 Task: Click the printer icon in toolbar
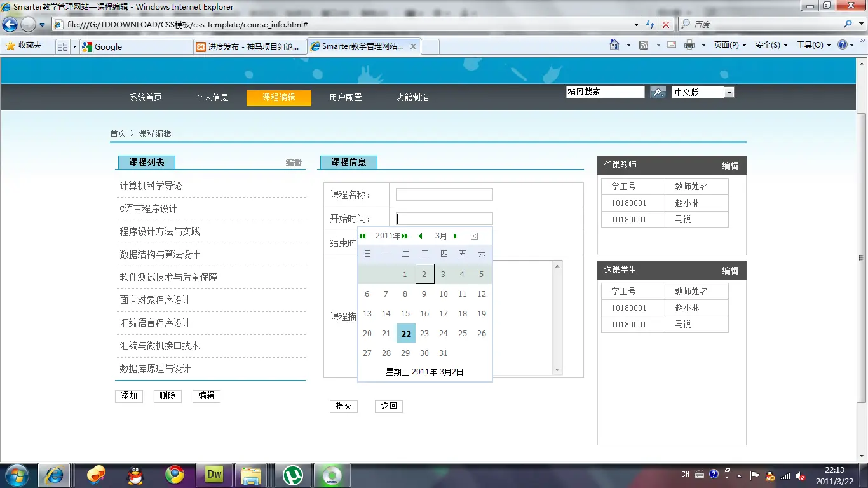tap(689, 45)
